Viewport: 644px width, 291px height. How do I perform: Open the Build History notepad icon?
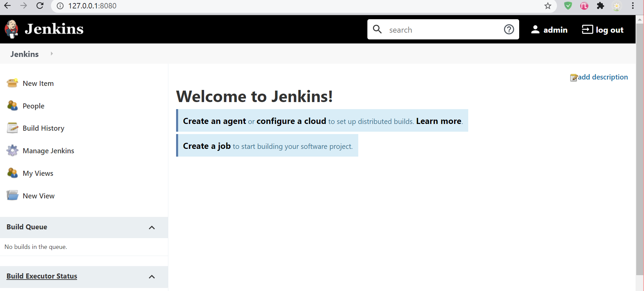click(12, 128)
